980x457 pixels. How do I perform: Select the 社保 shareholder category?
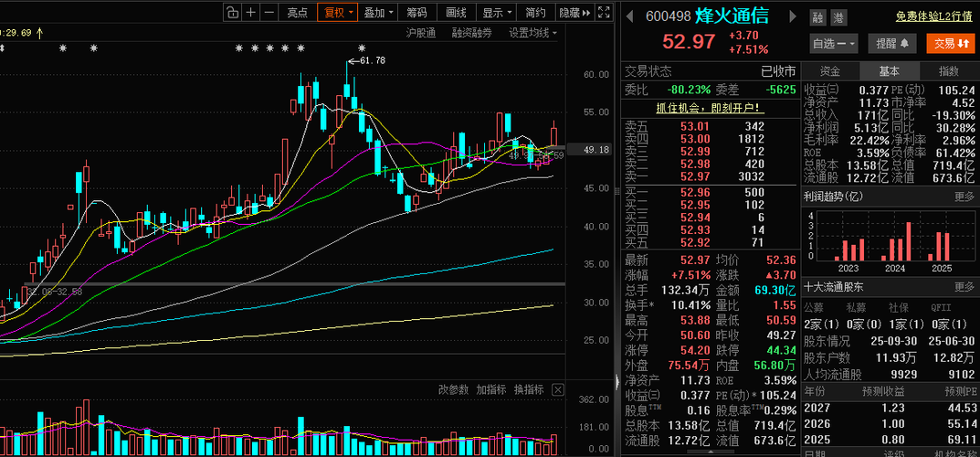[899, 307]
